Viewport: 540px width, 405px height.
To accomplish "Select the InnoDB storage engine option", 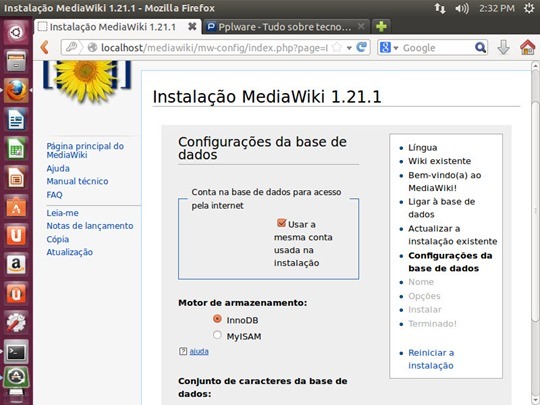I will click(217, 319).
